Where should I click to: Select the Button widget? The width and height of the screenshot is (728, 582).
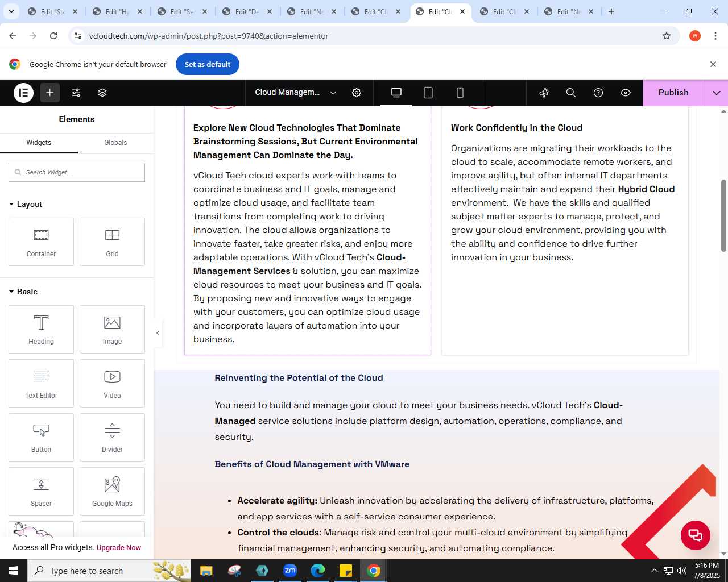(41, 437)
